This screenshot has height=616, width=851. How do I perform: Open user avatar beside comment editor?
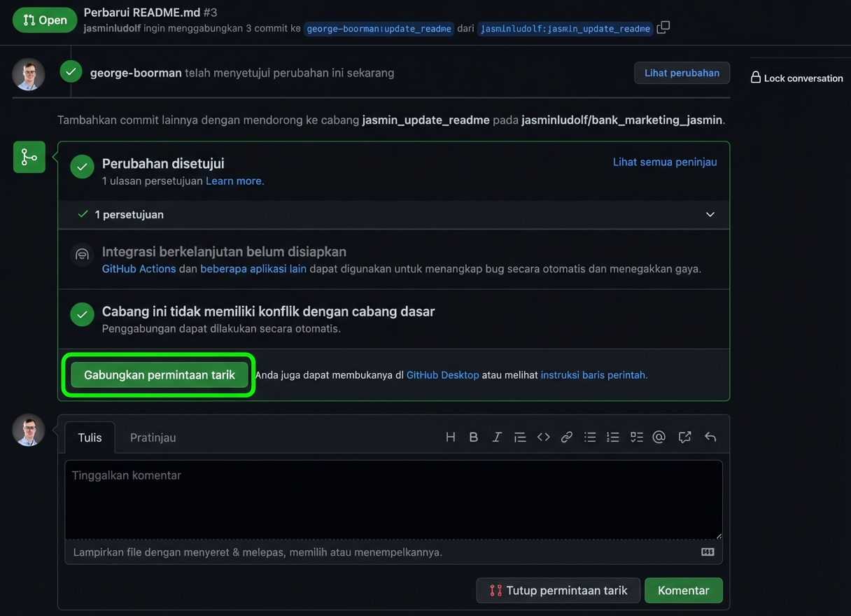coord(29,430)
